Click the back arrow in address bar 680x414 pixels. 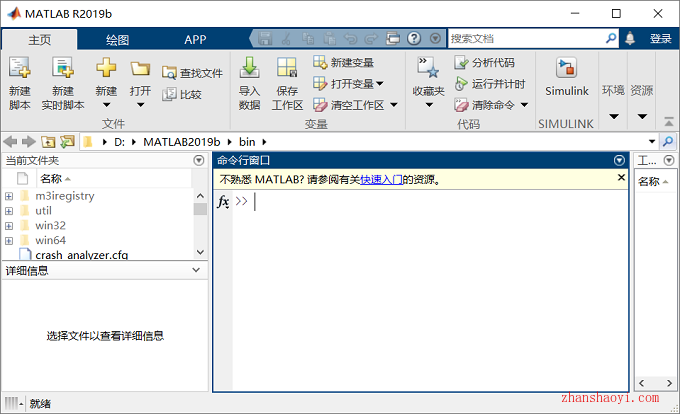click(10, 142)
